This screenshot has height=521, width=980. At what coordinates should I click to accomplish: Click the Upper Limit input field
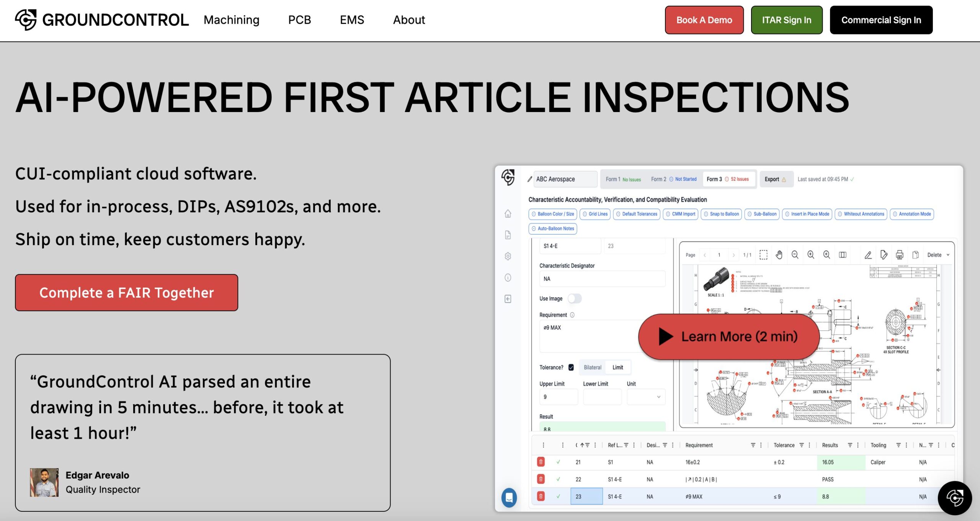pyautogui.click(x=558, y=397)
